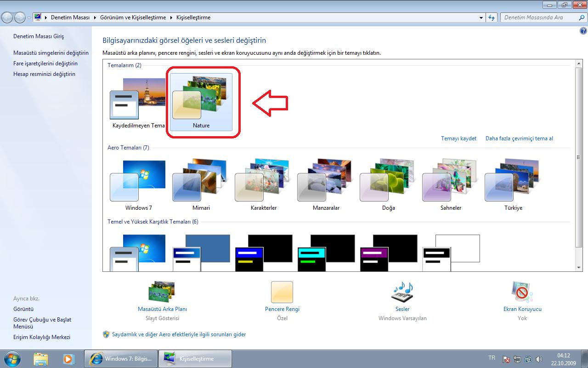Apply the Türkiye Aero theme
Viewport: 588px width, 368px height.
[513, 185]
